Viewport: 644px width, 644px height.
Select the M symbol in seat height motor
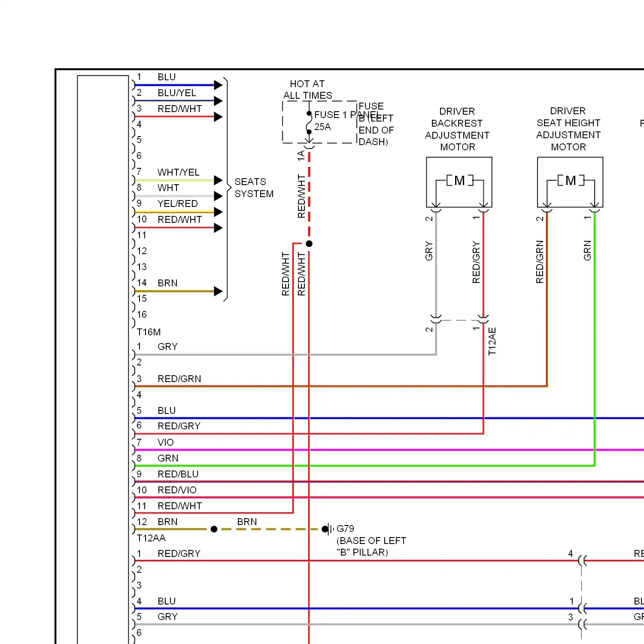(x=571, y=180)
